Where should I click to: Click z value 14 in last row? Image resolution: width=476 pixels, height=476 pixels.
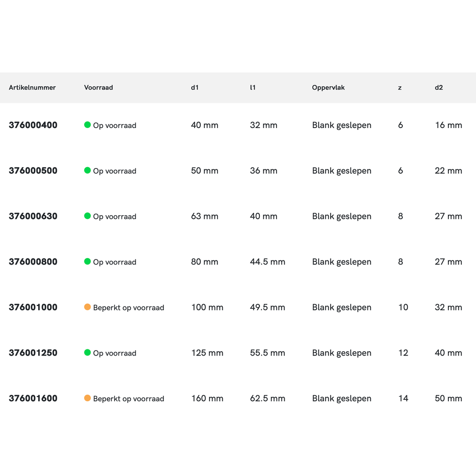403,398
